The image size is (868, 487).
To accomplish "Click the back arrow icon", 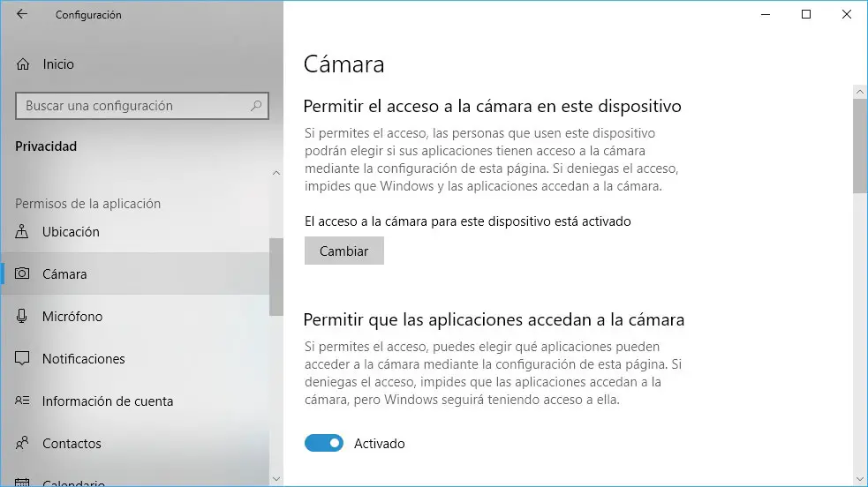I will click(x=22, y=15).
